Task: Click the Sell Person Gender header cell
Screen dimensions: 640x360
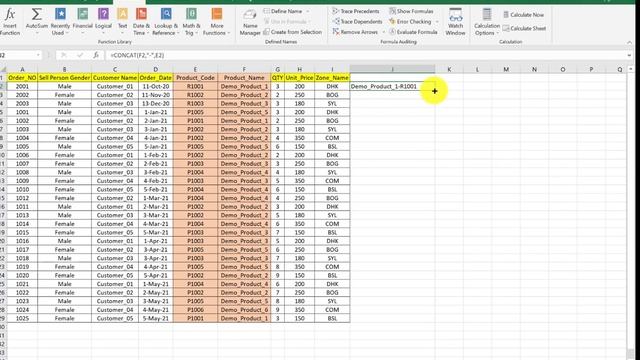Action: click(x=64, y=78)
